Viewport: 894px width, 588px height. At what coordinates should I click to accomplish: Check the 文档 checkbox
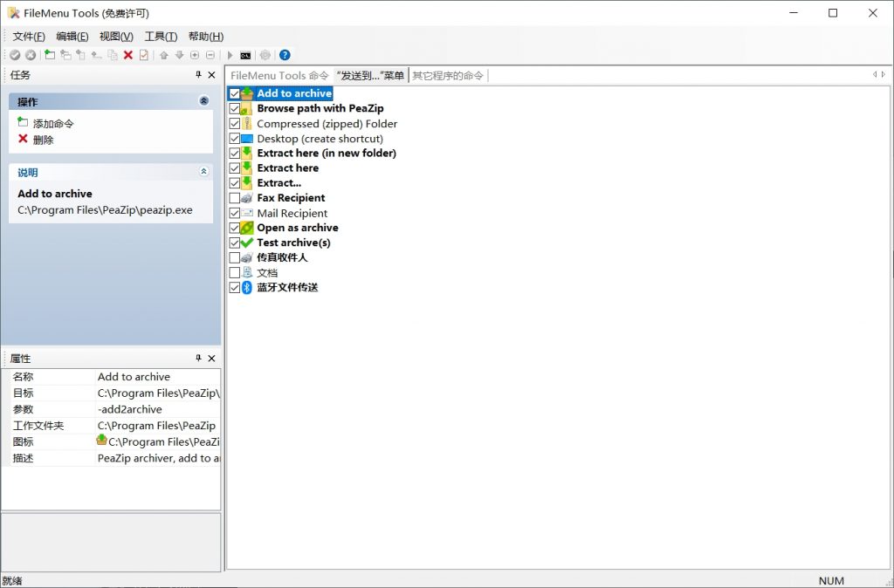click(x=234, y=273)
